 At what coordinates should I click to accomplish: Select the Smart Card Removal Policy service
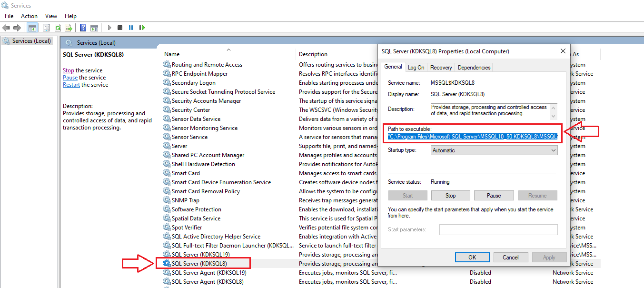[206, 191]
